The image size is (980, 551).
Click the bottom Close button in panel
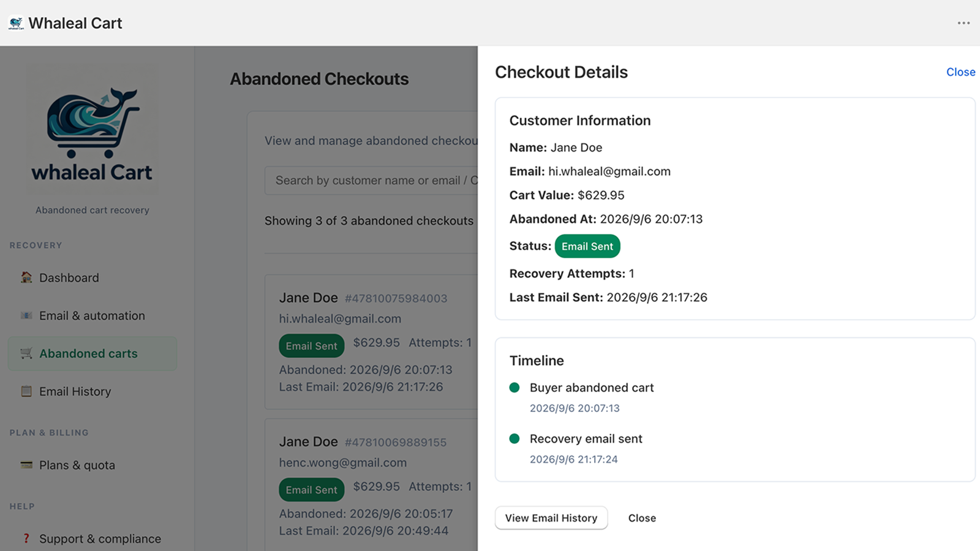[x=642, y=518]
